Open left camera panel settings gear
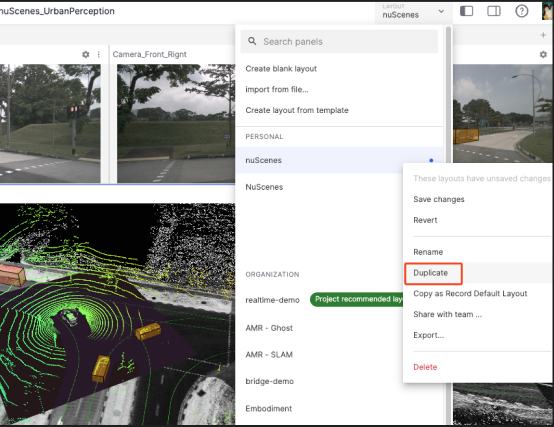 (x=86, y=54)
